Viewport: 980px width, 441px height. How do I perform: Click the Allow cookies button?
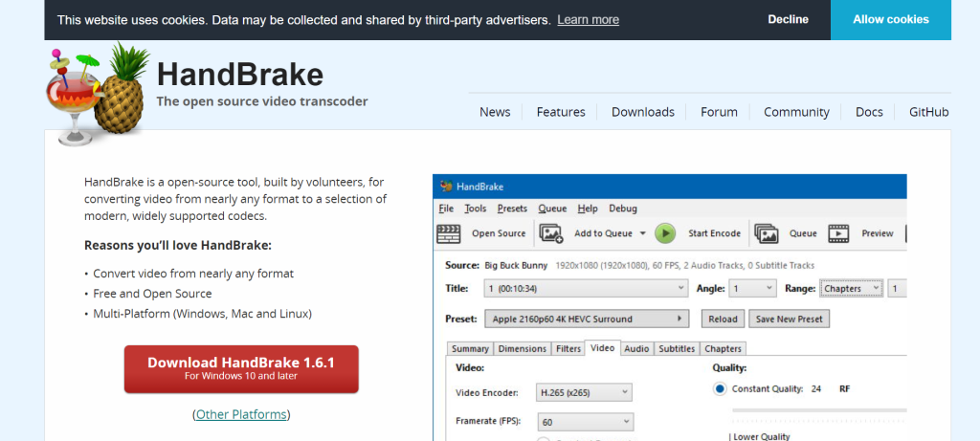891,19
